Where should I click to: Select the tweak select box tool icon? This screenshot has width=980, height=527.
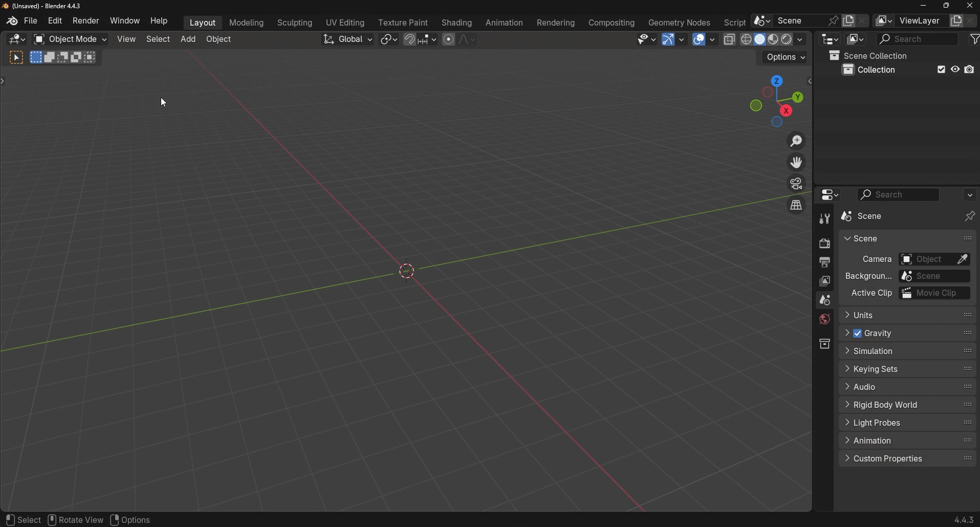[x=16, y=58]
